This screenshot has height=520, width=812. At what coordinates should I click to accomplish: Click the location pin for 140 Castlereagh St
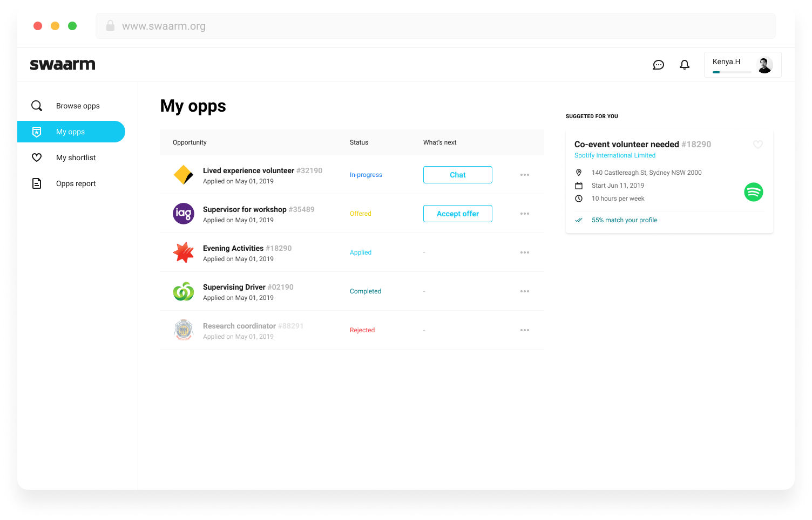pos(579,173)
